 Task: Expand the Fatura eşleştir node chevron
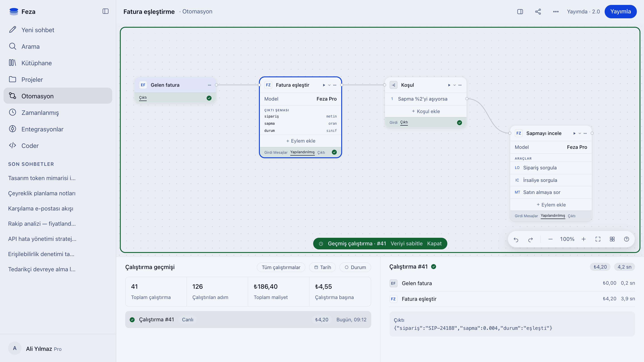(x=330, y=85)
